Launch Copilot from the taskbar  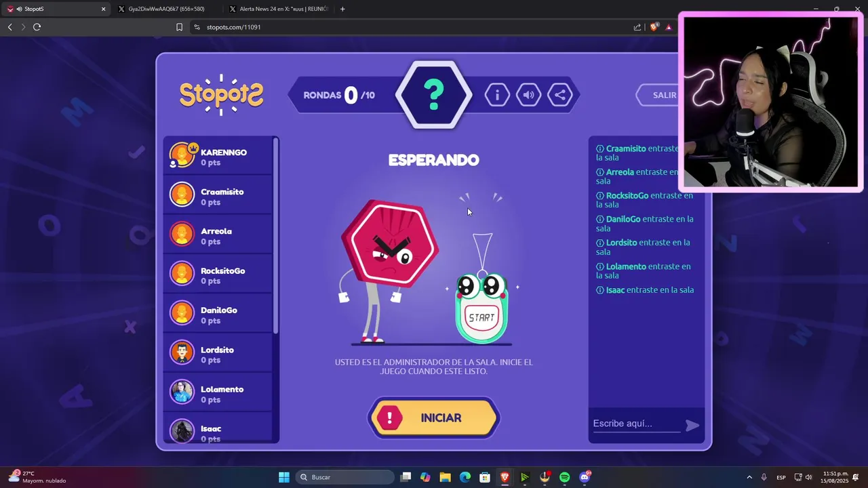pos(425,477)
